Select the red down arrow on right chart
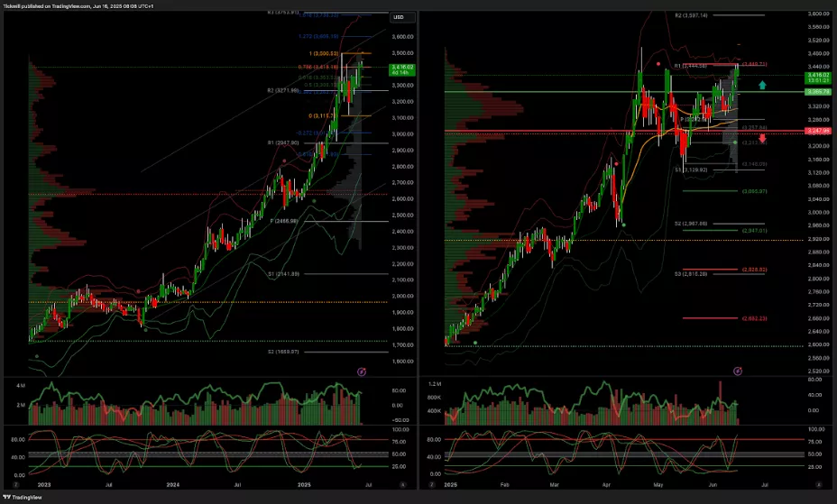Image resolution: width=837 pixels, height=504 pixels. 762,139
